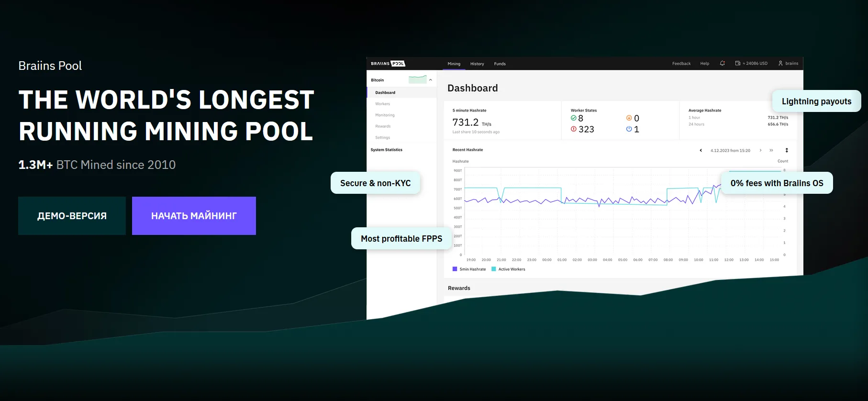Collapse the Bitcoin sidebar section chevron
Screen dimensions: 868x401
pyautogui.click(x=431, y=80)
